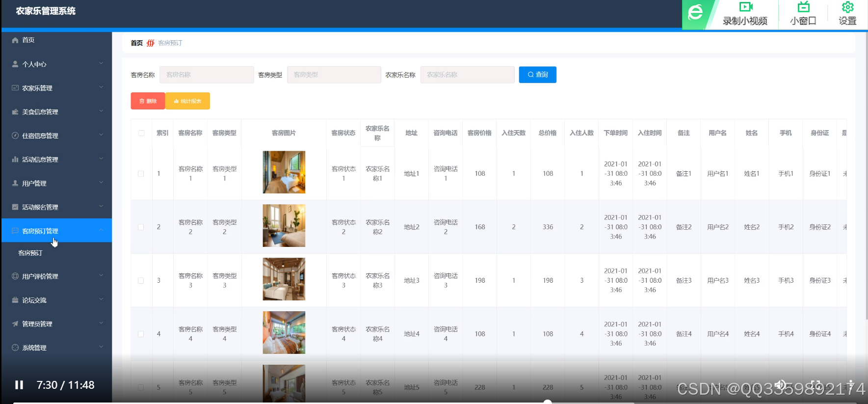Screen dimensions: 868x404
Task: Click the 农家乐管理 sidebar icon
Action: (15, 88)
